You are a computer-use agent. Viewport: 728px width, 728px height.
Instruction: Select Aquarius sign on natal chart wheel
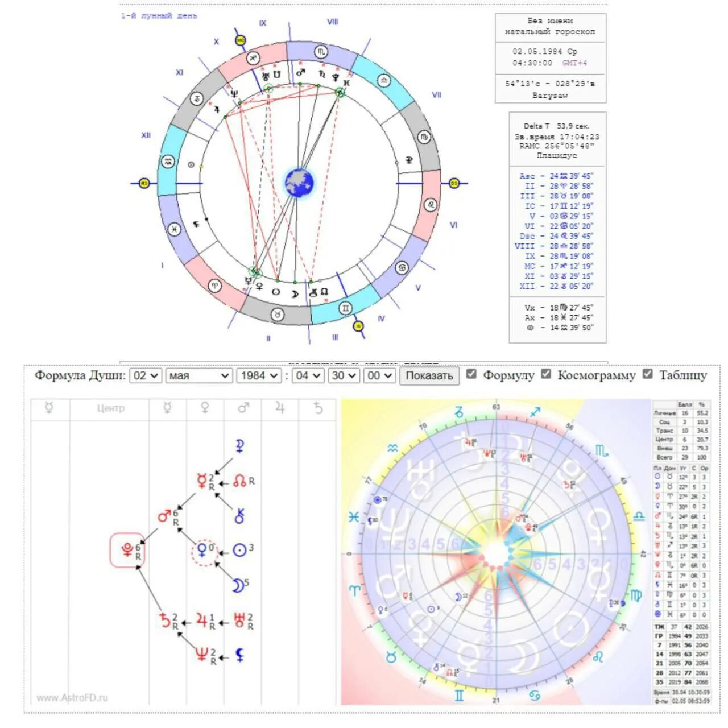coord(167,162)
